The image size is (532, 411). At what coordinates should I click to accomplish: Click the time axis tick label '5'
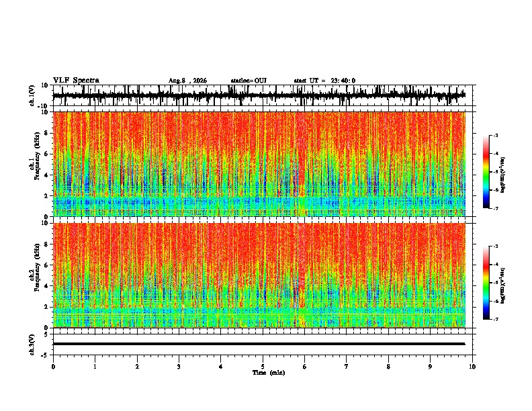click(263, 367)
